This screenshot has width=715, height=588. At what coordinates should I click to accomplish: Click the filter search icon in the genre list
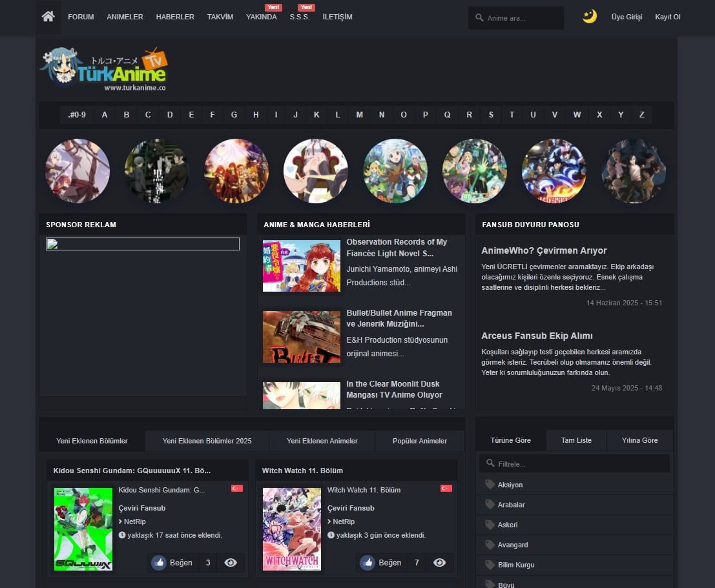click(490, 463)
